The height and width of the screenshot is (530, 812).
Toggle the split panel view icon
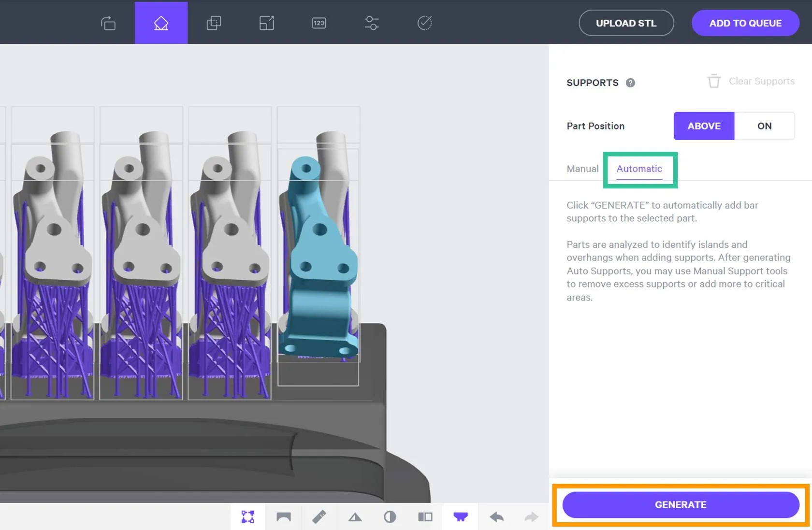425,517
